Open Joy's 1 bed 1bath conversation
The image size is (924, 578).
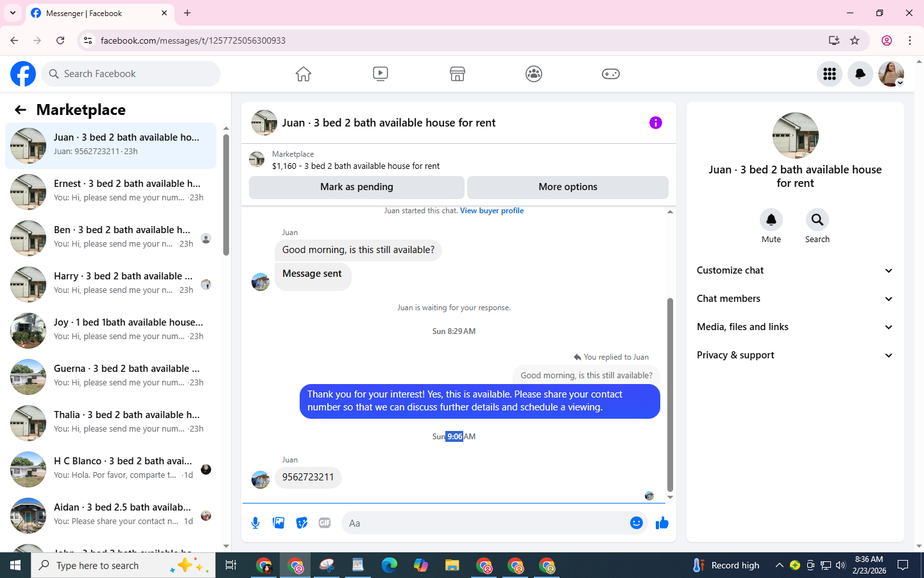(110, 331)
